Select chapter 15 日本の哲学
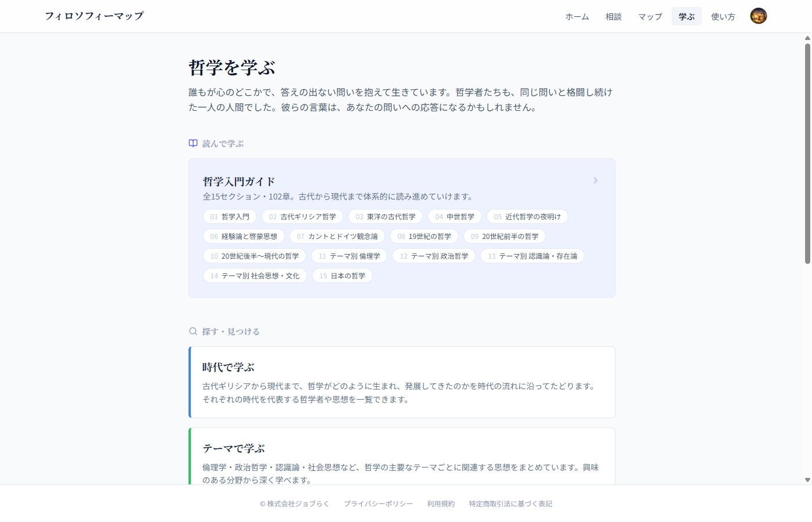The image size is (812, 522). (342, 275)
